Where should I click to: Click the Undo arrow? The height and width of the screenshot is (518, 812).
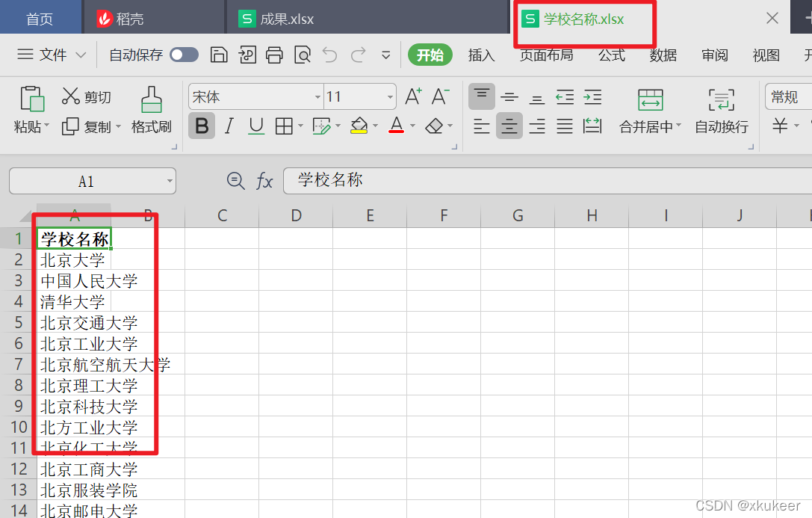click(x=329, y=55)
